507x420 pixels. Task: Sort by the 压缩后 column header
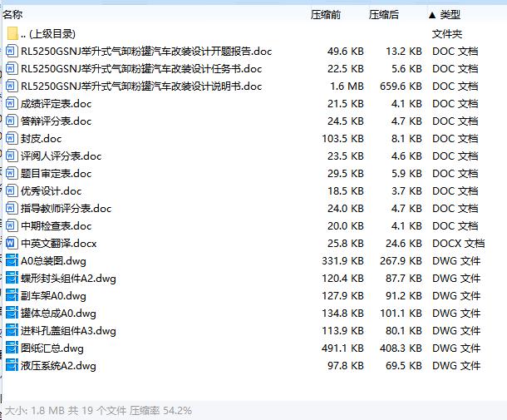pyautogui.click(x=384, y=15)
